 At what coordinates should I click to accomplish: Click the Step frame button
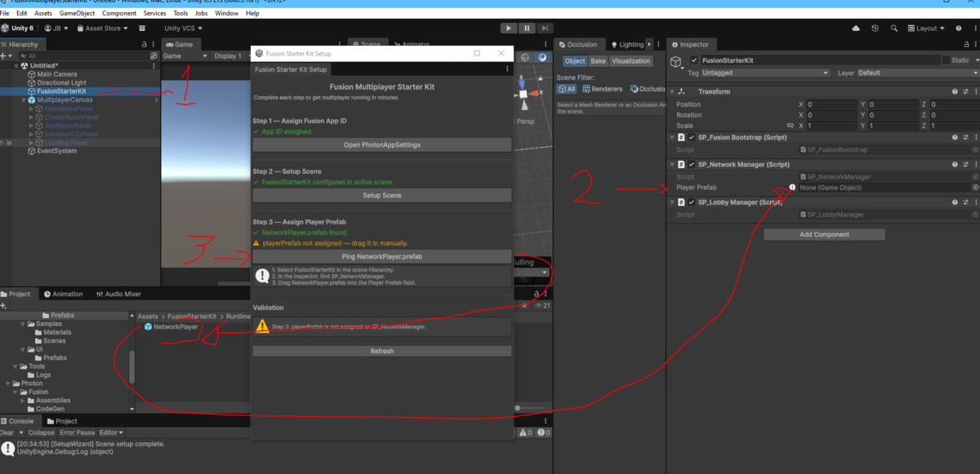click(x=546, y=28)
